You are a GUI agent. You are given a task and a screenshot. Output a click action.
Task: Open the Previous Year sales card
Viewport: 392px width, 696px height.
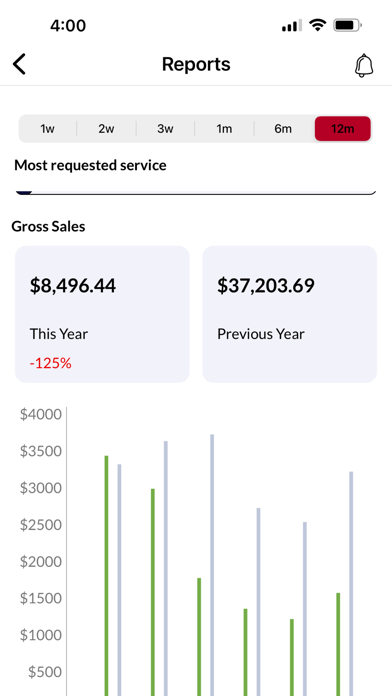290,314
